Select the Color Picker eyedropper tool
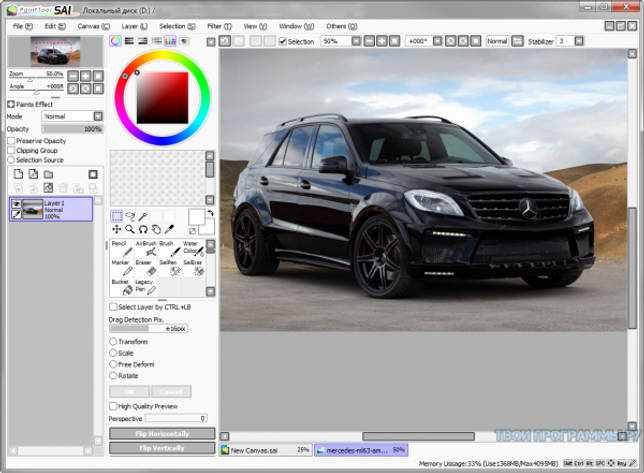The height and width of the screenshot is (473, 644). click(x=169, y=229)
